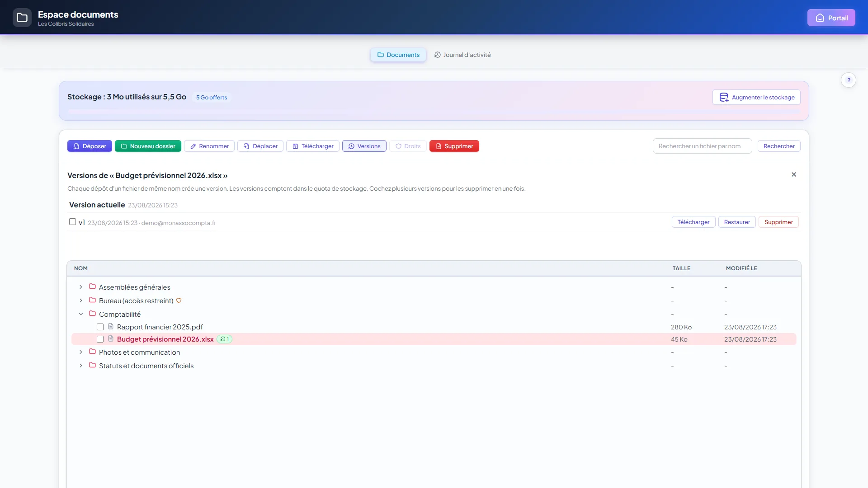Check the Budget prévisionnel 2026.xlsx checkbox

[x=100, y=339]
